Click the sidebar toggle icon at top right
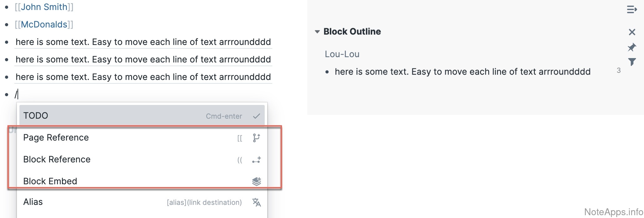Screen dimensions: 644x218 (632, 10)
